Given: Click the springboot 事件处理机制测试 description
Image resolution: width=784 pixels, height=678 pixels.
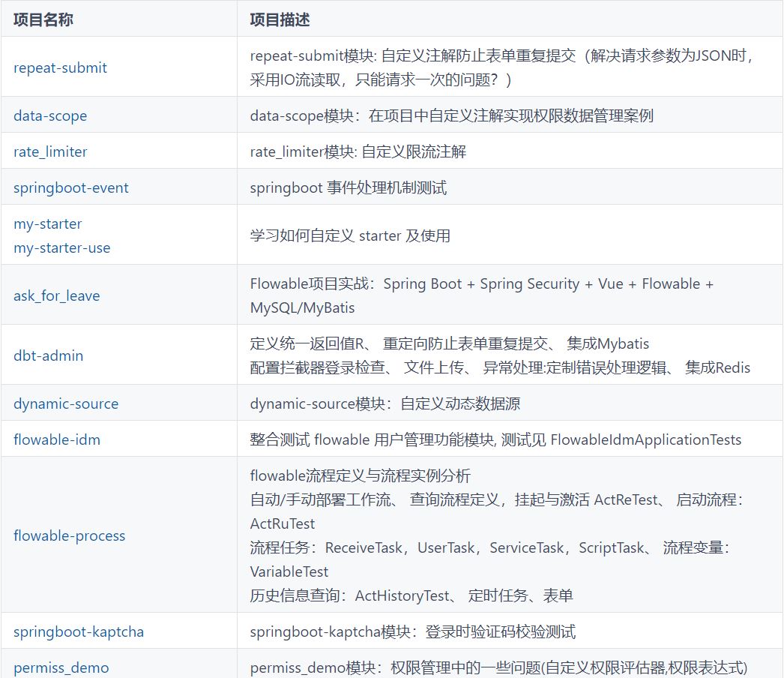Looking at the screenshot, I should coord(349,187).
